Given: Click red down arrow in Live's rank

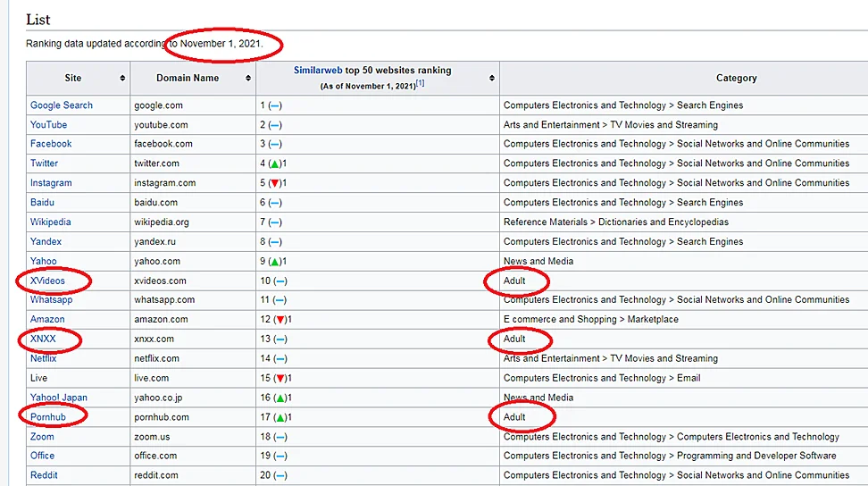Looking at the screenshot, I should (x=280, y=379).
